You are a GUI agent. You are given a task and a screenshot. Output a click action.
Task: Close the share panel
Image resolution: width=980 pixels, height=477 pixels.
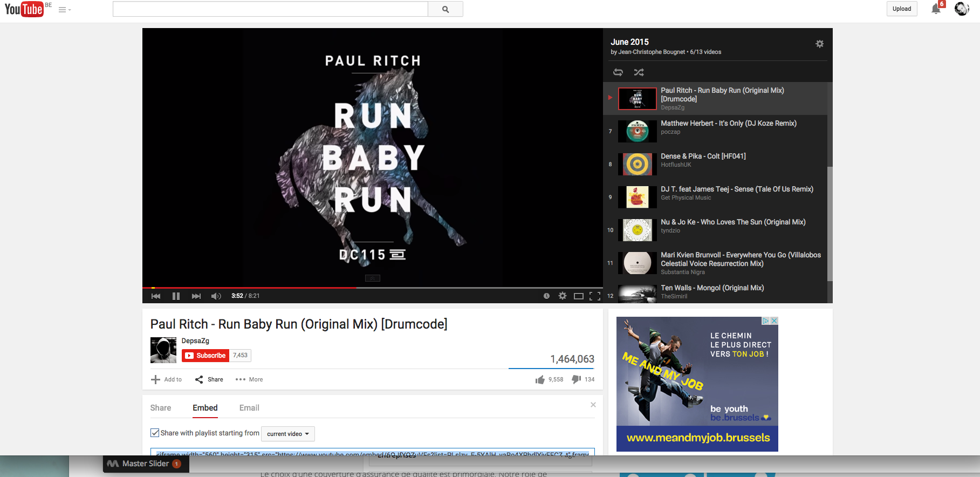593,405
